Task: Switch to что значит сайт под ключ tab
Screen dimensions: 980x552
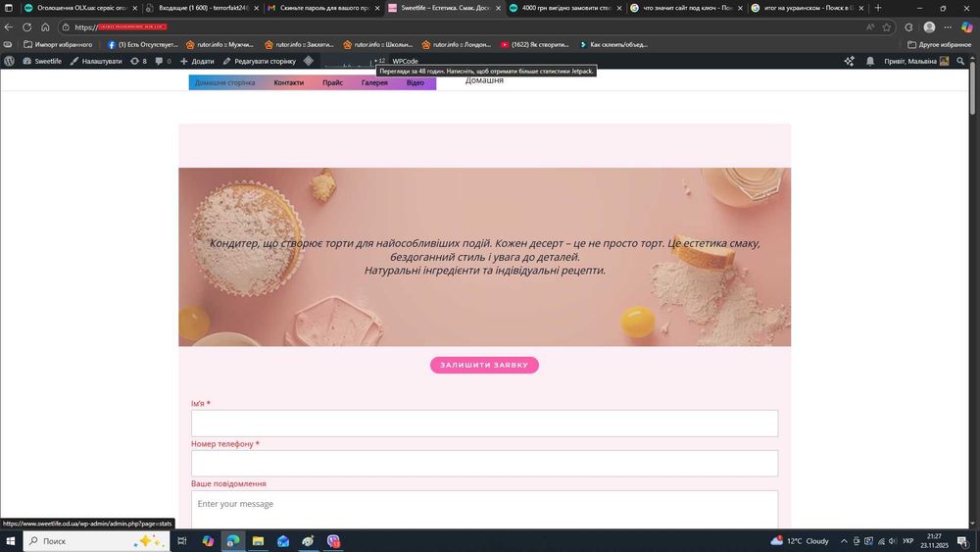Action: pos(686,8)
